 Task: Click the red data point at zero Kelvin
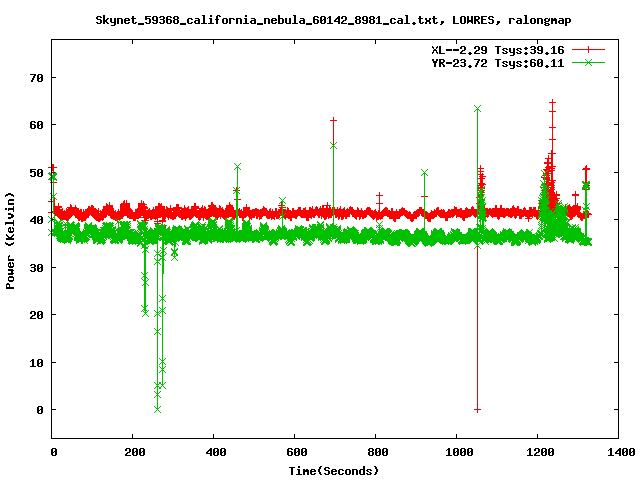click(x=477, y=410)
